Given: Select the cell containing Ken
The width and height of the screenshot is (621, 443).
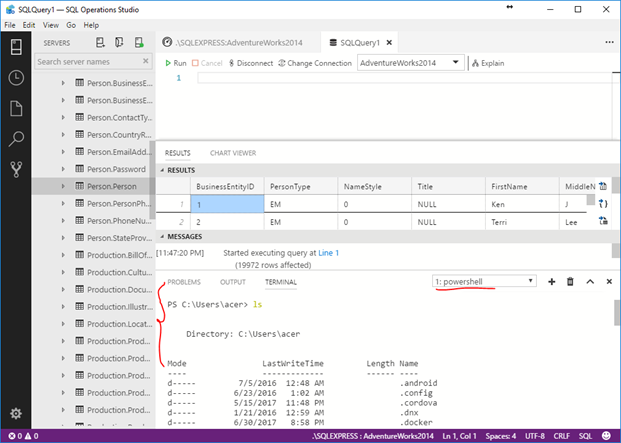Looking at the screenshot, I should [x=522, y=204].
